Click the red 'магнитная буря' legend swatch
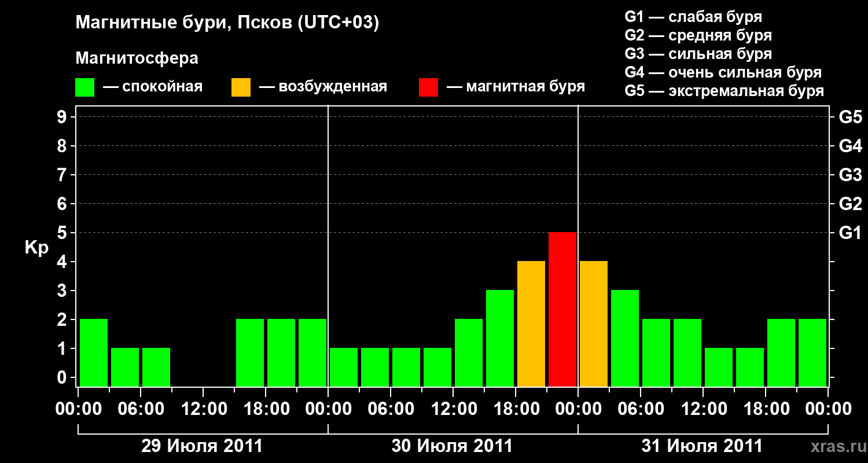868x463 pixels. click(428, 87)
